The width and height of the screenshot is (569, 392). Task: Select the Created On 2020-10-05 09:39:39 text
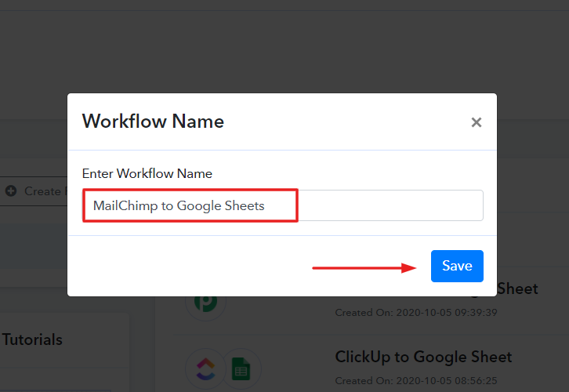tap(416, 313)
